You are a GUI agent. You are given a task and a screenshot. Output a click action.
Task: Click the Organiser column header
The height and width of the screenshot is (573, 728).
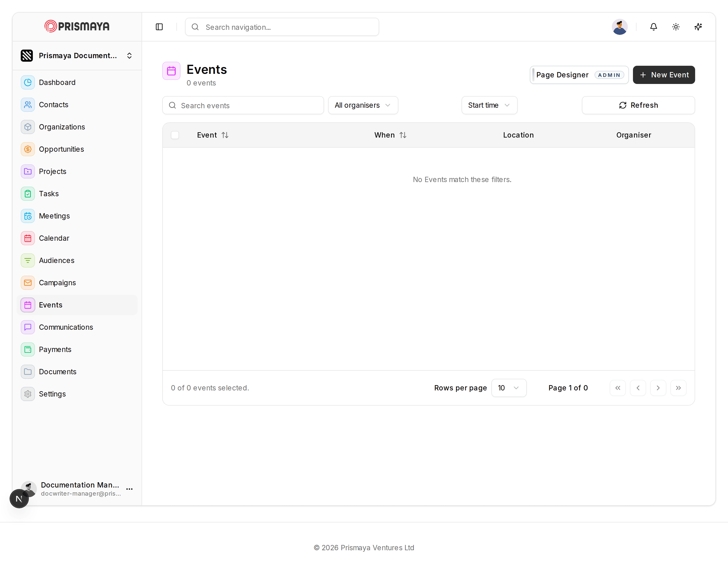633,135
